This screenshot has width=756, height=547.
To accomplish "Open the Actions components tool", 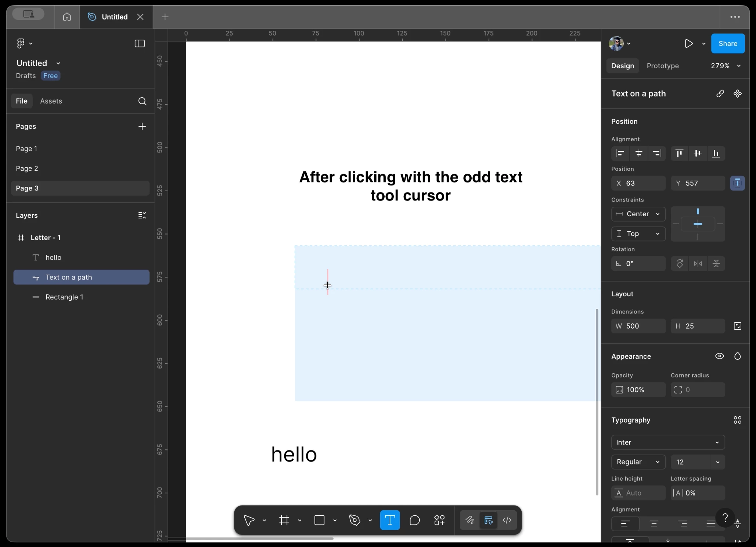I will [x=439, y=520].
